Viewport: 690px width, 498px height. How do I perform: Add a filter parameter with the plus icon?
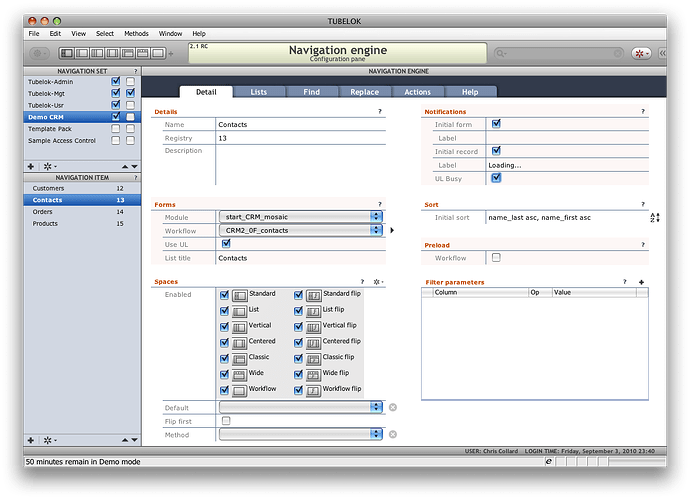pos(642,282)
